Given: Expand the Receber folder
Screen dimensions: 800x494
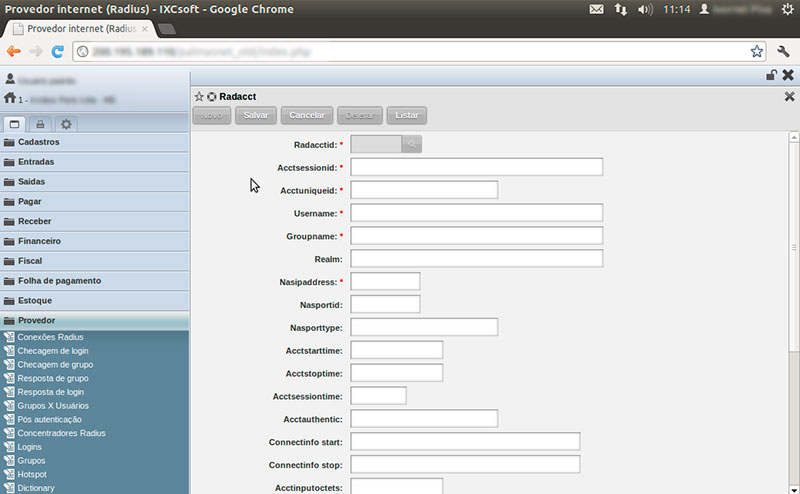Looking at the screenshot, I should tap(94, 221).
